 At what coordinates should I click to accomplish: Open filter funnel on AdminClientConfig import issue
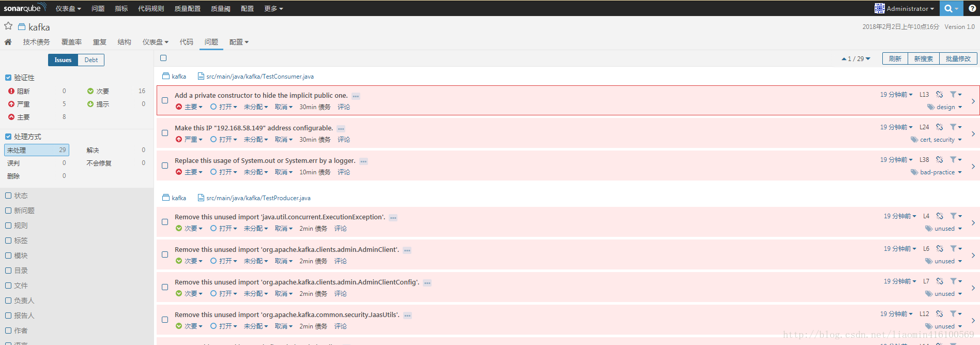pyautogui.click(x=956, y=281)
